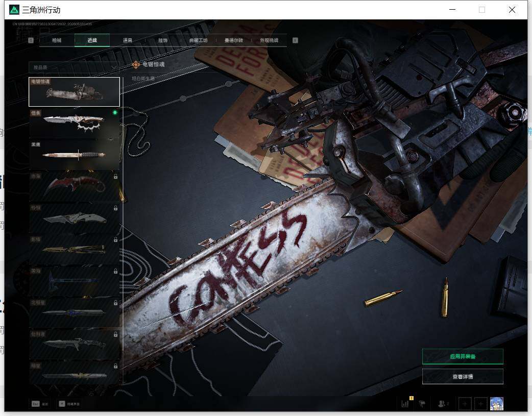The image size is (532, 416).
Task: Select the 北极星 blue dagger skin thumbnail
Action: point(75,312)
